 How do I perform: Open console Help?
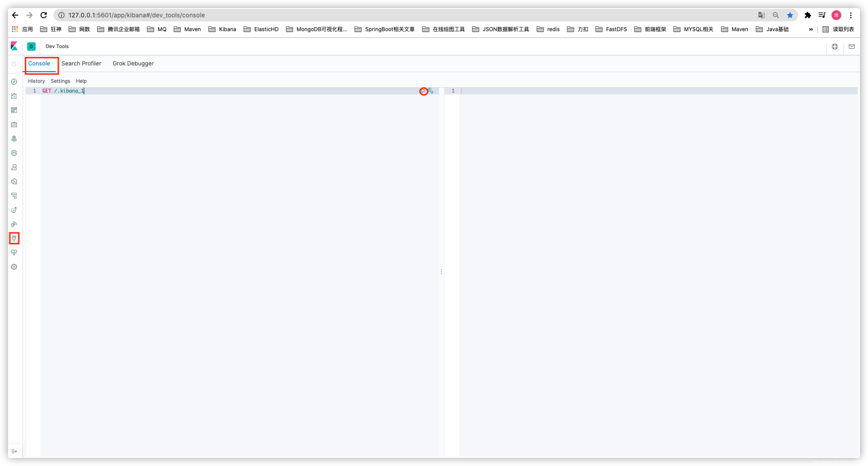(x=81, y=81)
